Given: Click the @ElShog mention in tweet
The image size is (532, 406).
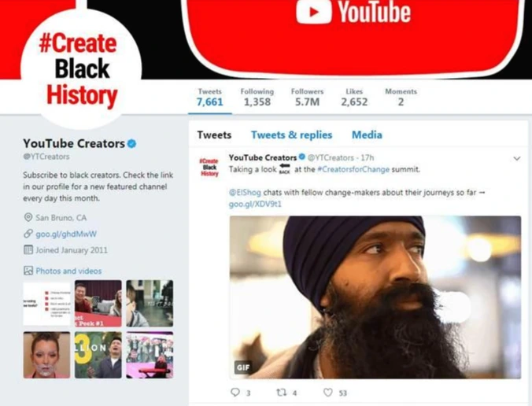Looking at the screenshot, I should pyautogui.click(x=245, y=192).
